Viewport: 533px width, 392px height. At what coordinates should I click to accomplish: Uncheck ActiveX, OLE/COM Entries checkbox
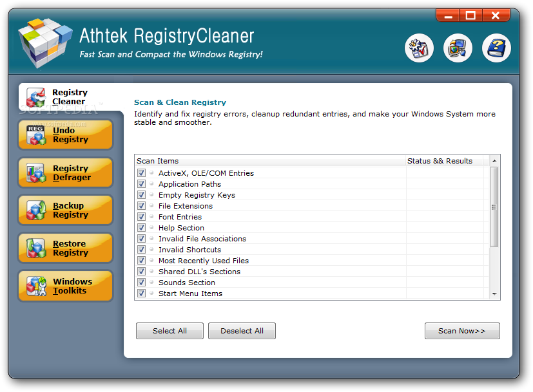[x=141, y=173]
